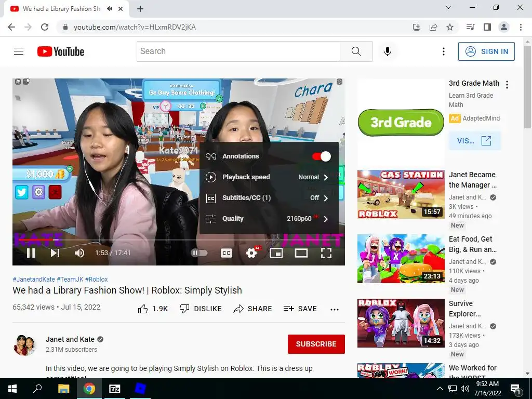This screenshot has height=399, width=532.
Task: Open Chrome media controls icon
Action: pyautogui.click(x=470, y=27)
